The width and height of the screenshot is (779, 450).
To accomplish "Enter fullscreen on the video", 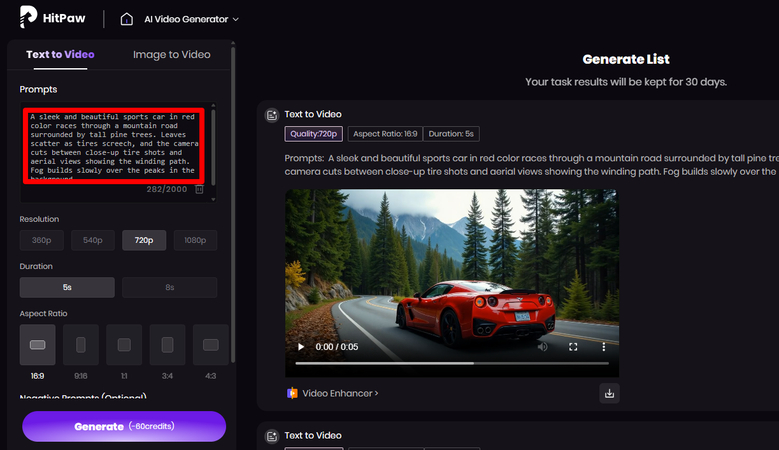I will (573, 347).
